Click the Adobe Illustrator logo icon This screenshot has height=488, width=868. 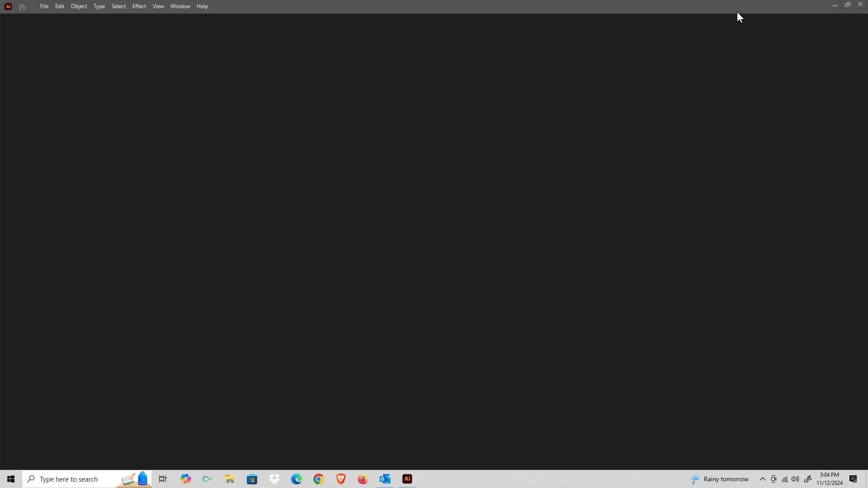pyautogui.click(x=8, y=7)
